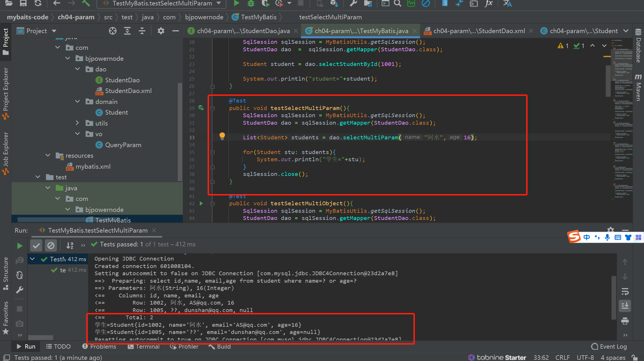
Task: Click the yellow intention lightbulb on line 33
Action: 222,136
